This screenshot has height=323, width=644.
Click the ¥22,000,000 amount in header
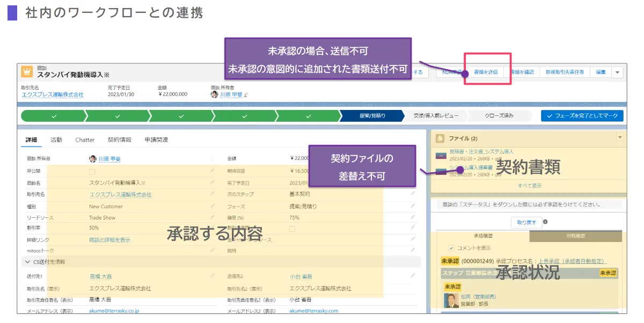173,94
